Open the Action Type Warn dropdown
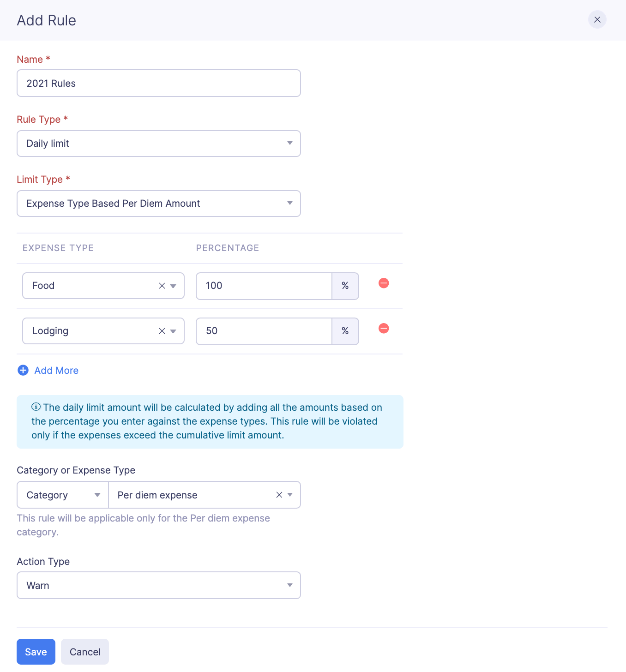Screen dimensions: 626x672 [158, 585]
